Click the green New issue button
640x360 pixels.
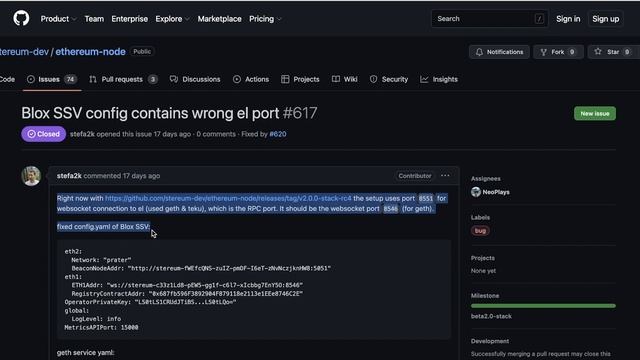click(x=595, y=113)
